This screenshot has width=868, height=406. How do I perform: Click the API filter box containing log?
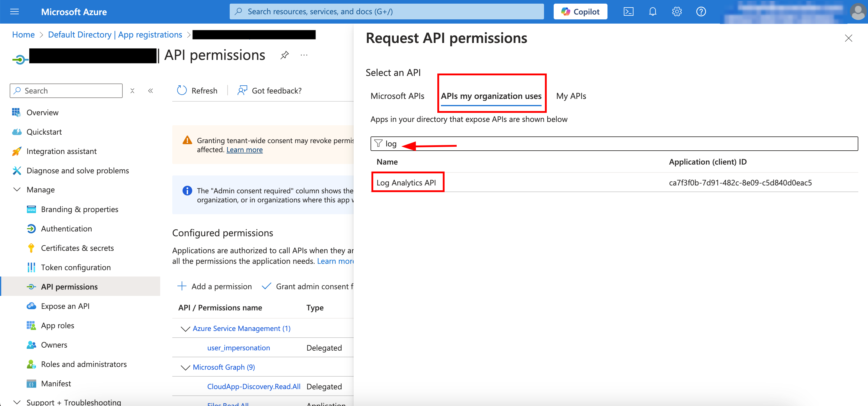tap(614, 144)
